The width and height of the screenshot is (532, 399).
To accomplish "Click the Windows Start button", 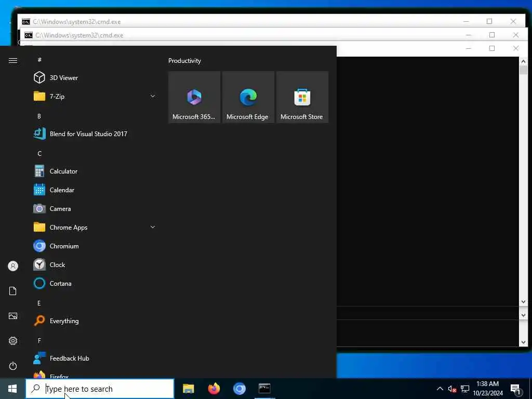I will coord(12,389).
